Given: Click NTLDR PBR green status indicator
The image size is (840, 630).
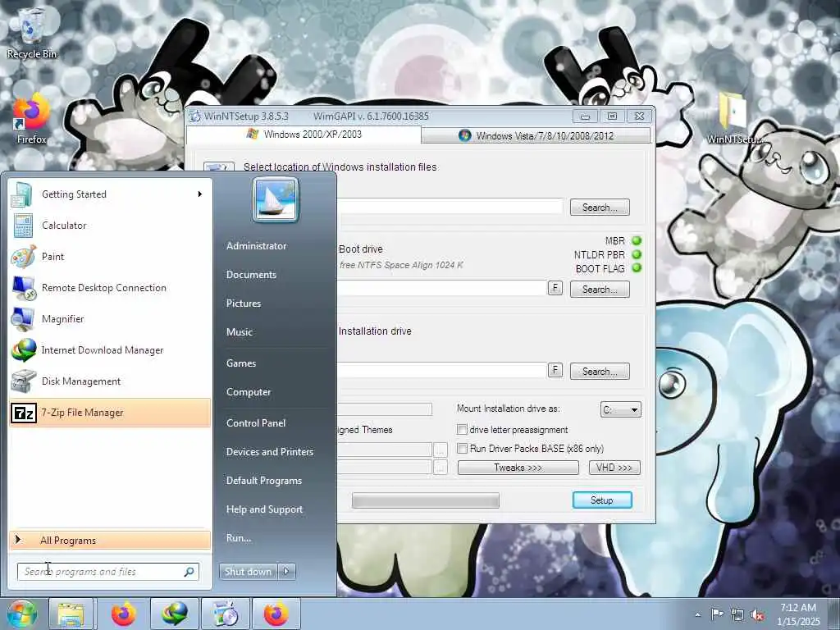Looking at the screenshot, I should 637,254.
